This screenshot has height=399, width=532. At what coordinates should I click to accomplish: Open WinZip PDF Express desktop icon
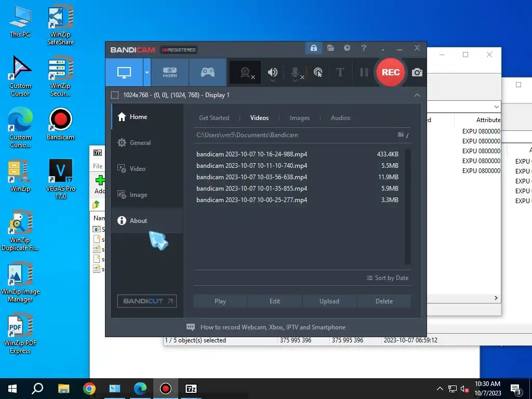pyautogui.click(x=20, y=334)
